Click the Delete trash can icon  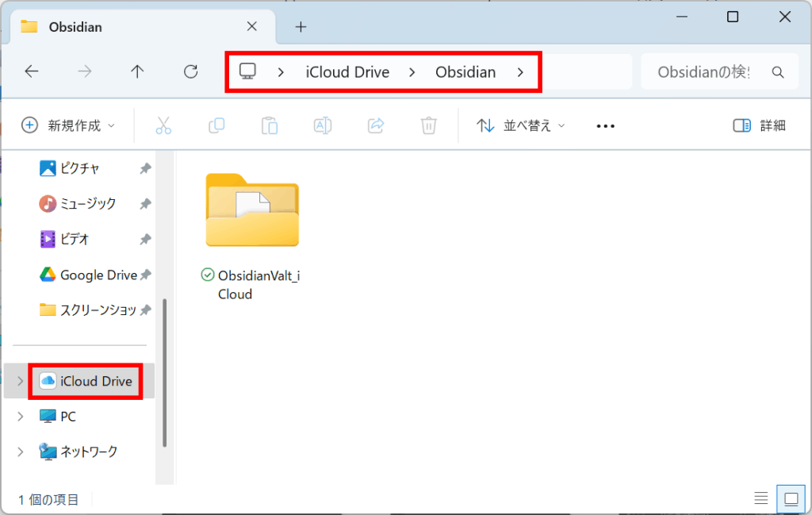(x=428, y=125)
